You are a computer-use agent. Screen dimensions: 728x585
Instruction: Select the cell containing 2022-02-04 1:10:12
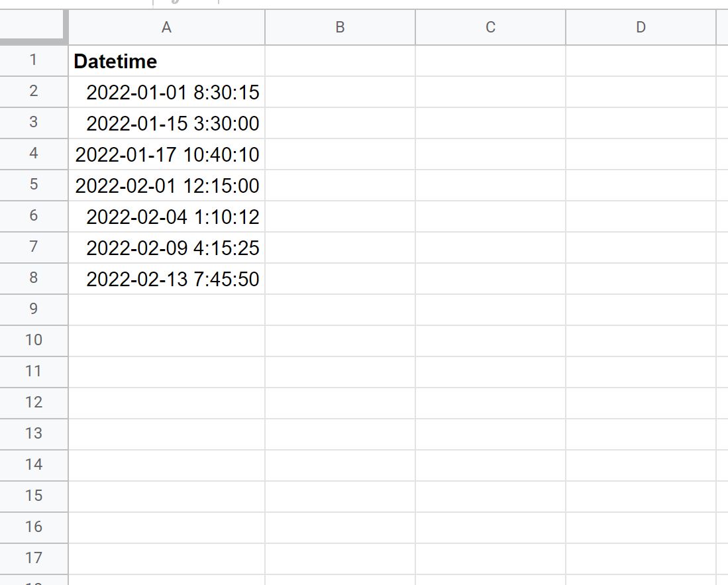pyautogui.click(x=166, y=216)
